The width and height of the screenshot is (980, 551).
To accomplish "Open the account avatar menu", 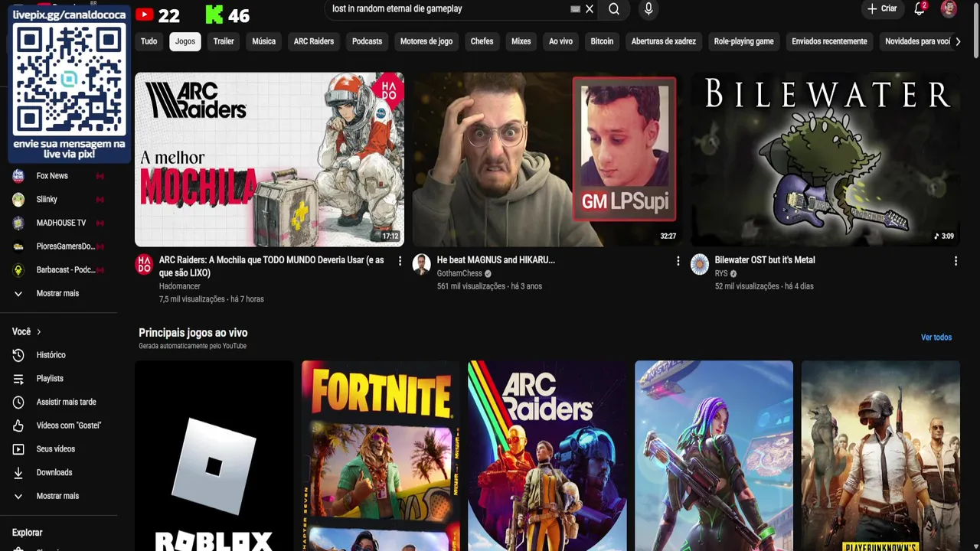I will point(949,8).
